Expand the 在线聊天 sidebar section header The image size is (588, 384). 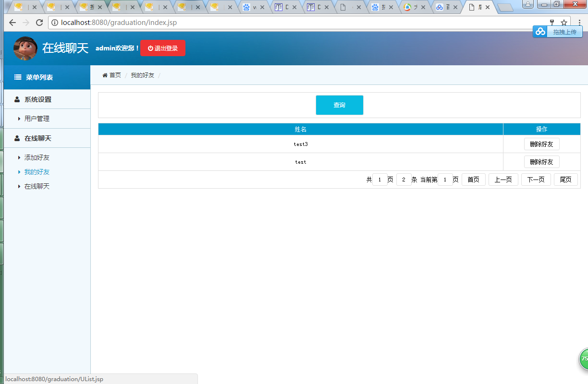coord(47,138)
